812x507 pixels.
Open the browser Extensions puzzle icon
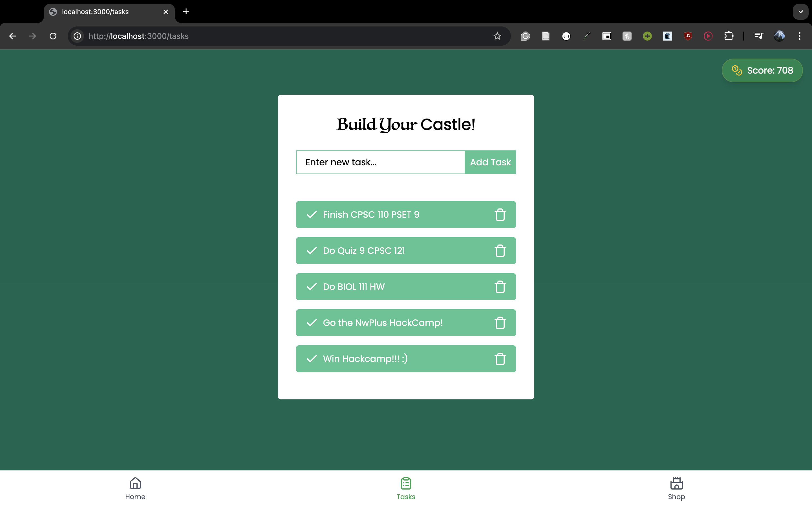click(x=729, y=36)
